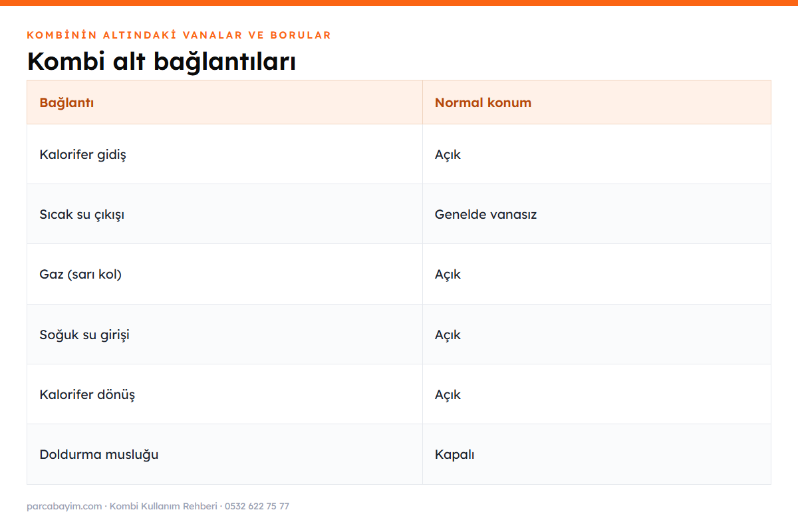
Task: Click the orange subtitle about vanalar ve borular
Action: pyautogui.click(x=179, y=35)
